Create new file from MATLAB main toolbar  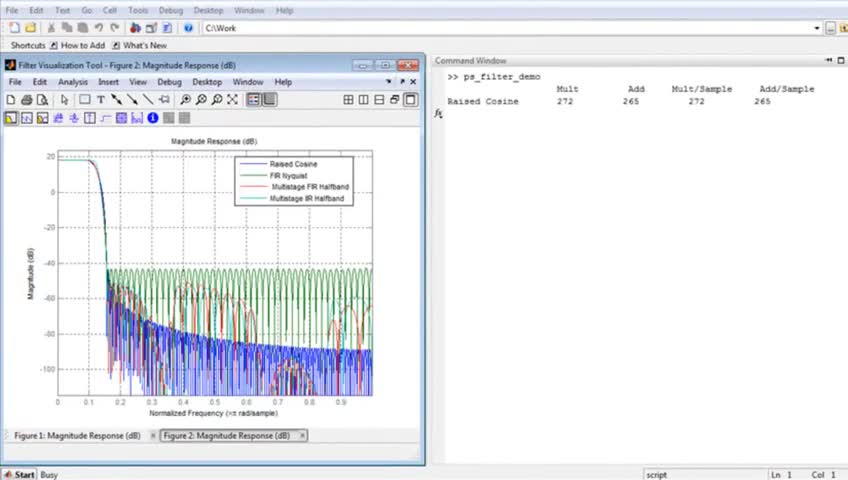pyautogui.click(x=15, y=28)
